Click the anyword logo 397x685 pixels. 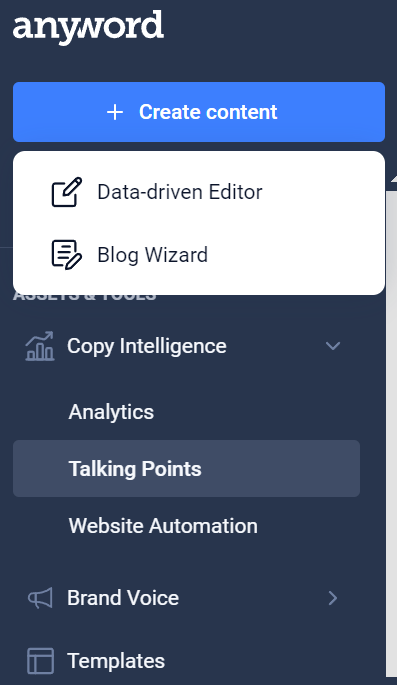point(89,27)
